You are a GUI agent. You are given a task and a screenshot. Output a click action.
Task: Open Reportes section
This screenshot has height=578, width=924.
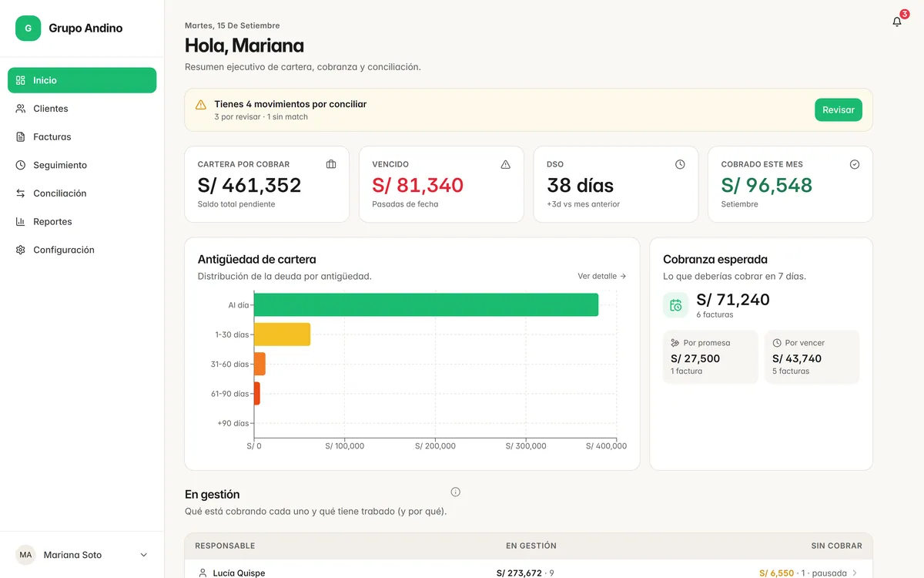click(82, 222)
